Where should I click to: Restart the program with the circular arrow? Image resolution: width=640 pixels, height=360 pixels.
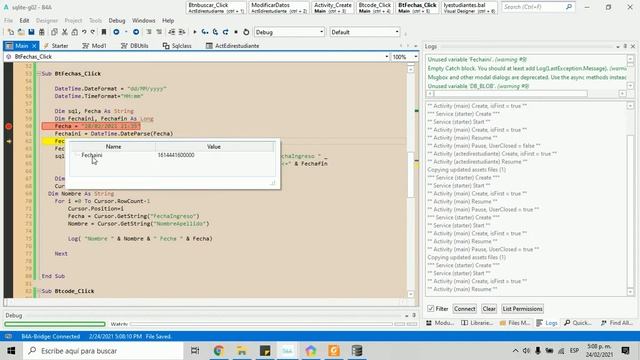point(246,32)
